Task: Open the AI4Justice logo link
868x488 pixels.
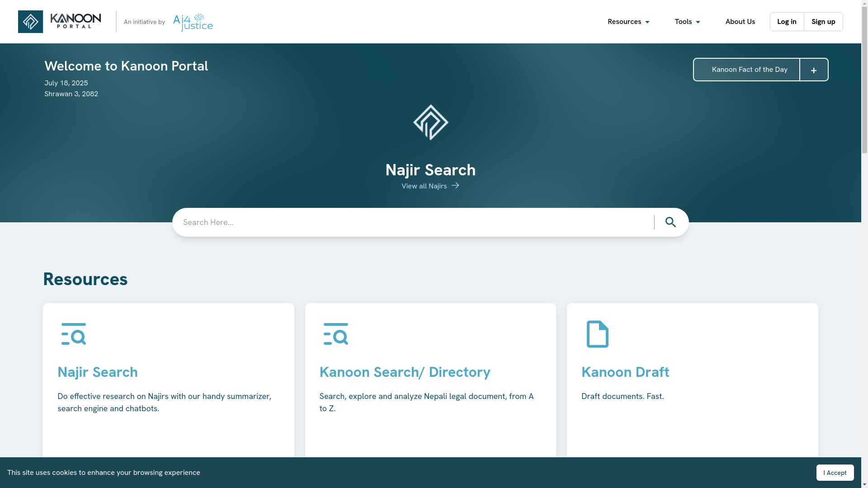Action: click(193, 22)
